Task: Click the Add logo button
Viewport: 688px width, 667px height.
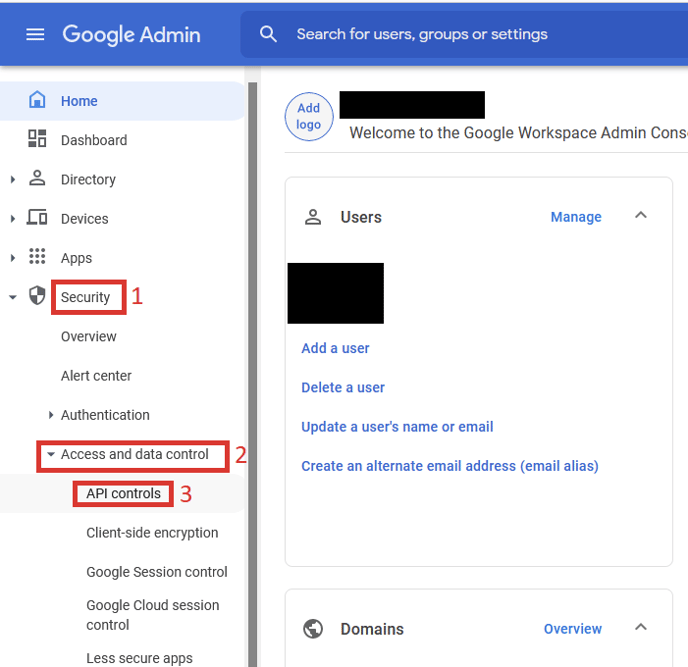Action: point(309,117)
